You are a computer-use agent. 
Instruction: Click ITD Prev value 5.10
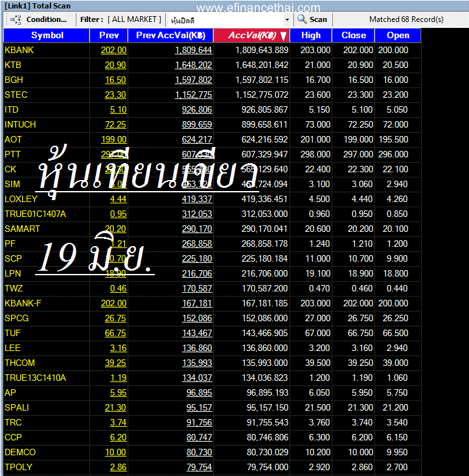[118, 109]
